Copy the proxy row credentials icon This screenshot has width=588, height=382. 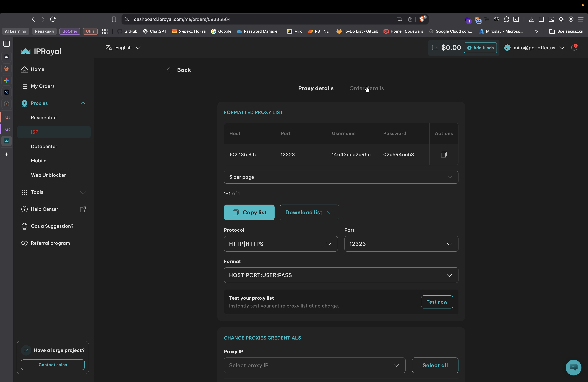(444, 154)
